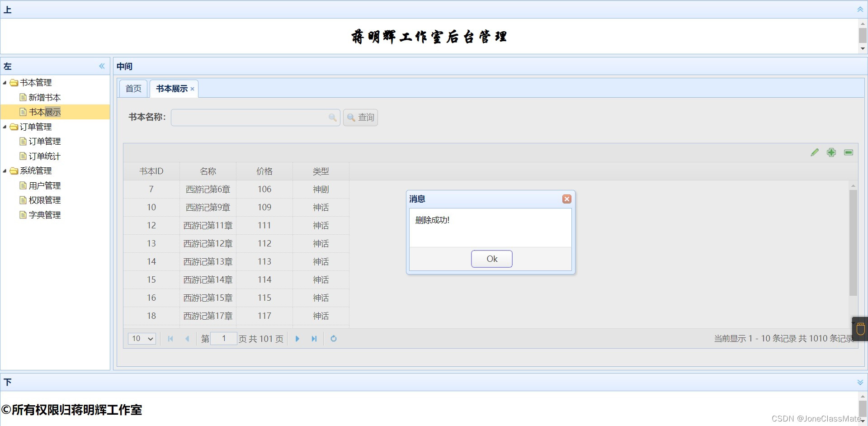Viewport: 868px width, 426px height.
Task: Click book ID cell 18
Action: coord(151,316)
